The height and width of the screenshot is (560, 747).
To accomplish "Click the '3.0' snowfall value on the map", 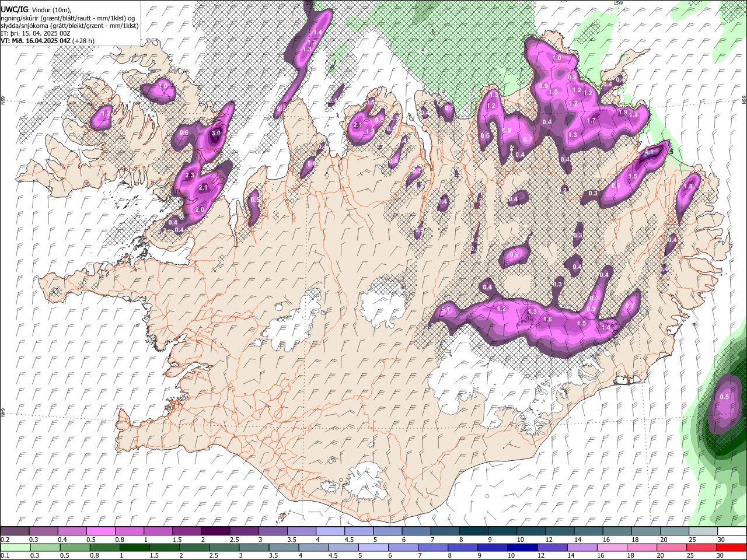I will coord(216,134).
